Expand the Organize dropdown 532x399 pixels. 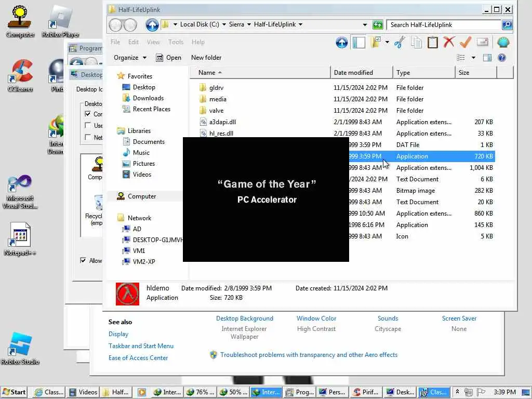point(130,58)
